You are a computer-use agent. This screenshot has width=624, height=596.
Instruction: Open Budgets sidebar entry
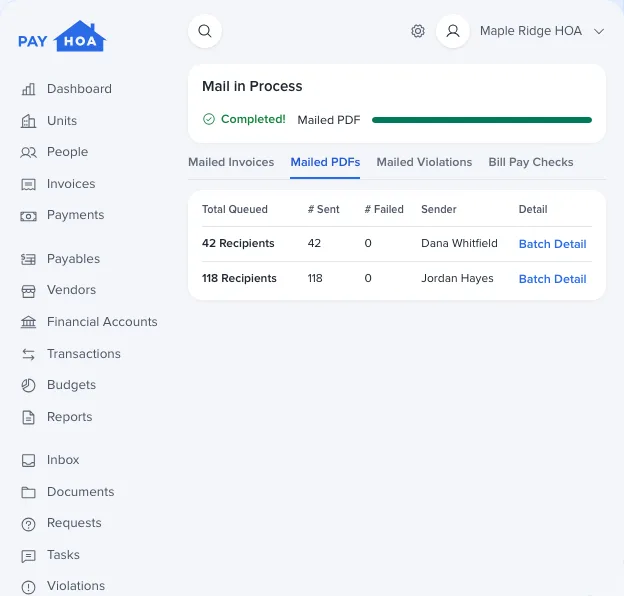(71, 385)
